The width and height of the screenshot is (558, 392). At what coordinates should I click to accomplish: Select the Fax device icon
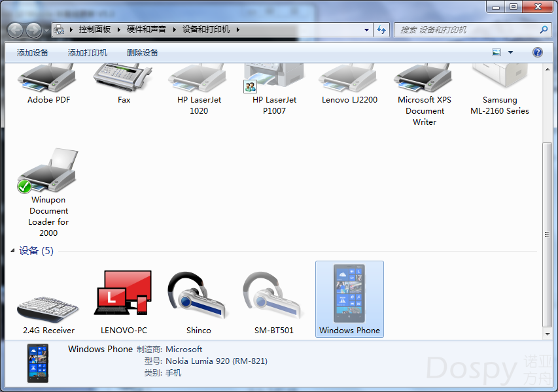point(124,80)
